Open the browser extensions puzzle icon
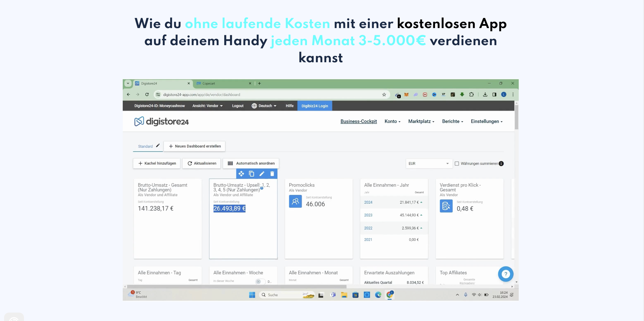 coord(472,95)
